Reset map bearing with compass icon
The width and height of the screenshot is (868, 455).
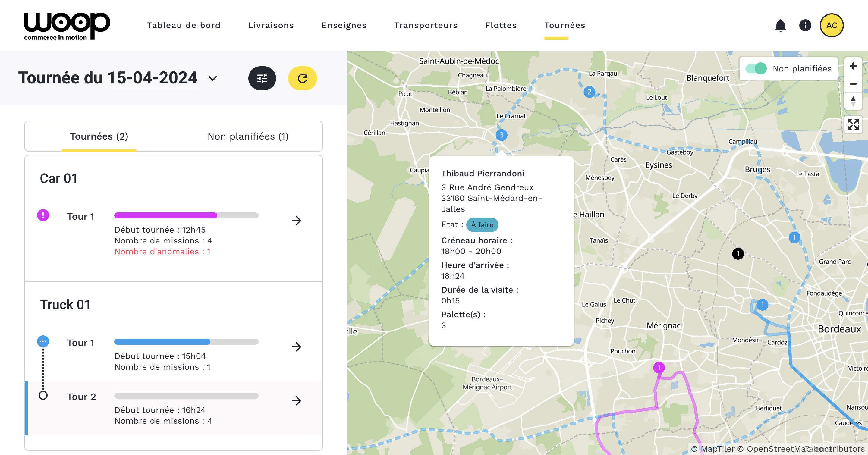click(853, 101)
